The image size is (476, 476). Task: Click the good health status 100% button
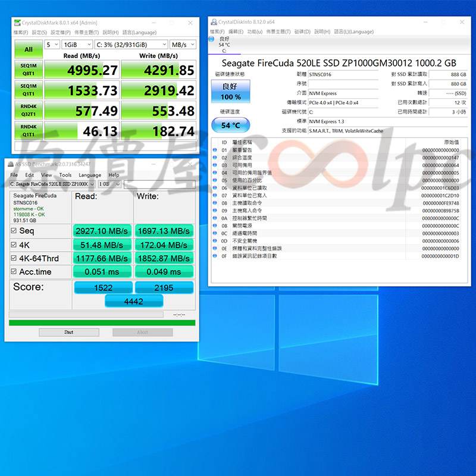pos(230,92)
